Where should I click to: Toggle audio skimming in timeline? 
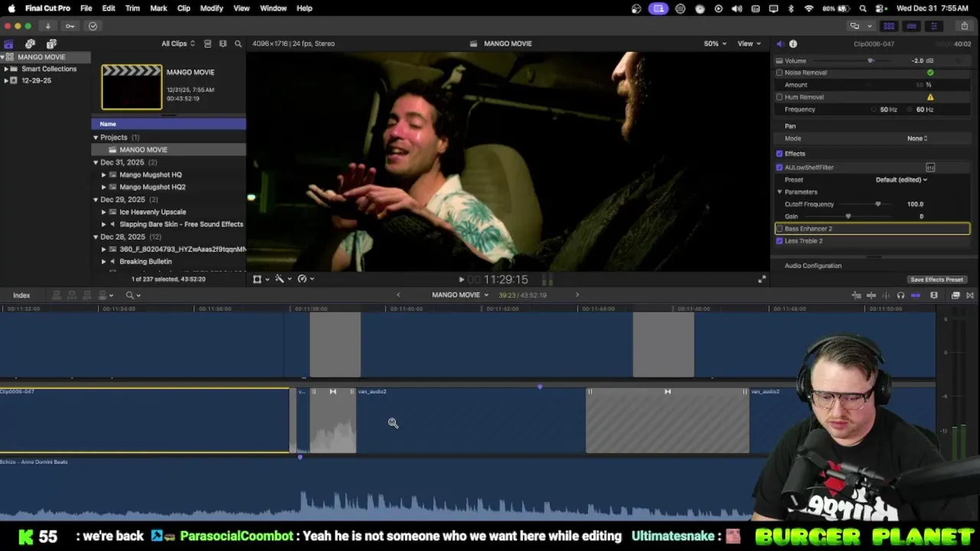point(886,295)
